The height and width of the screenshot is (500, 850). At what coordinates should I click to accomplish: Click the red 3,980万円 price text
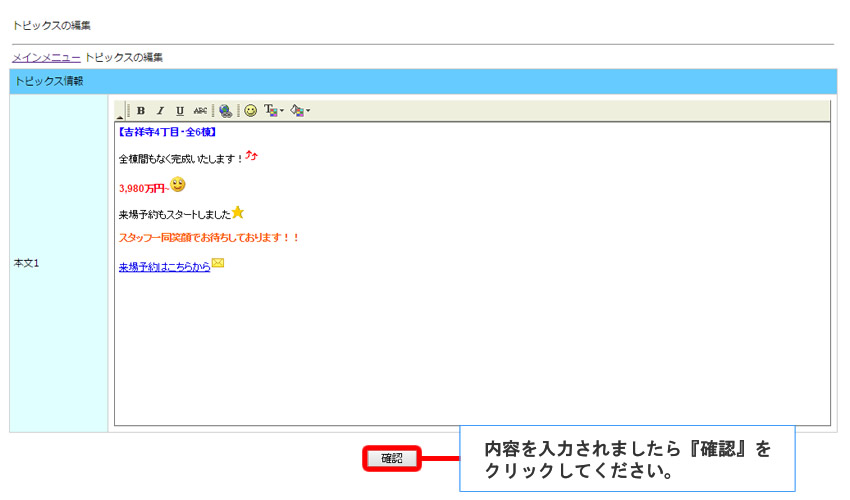144,189
